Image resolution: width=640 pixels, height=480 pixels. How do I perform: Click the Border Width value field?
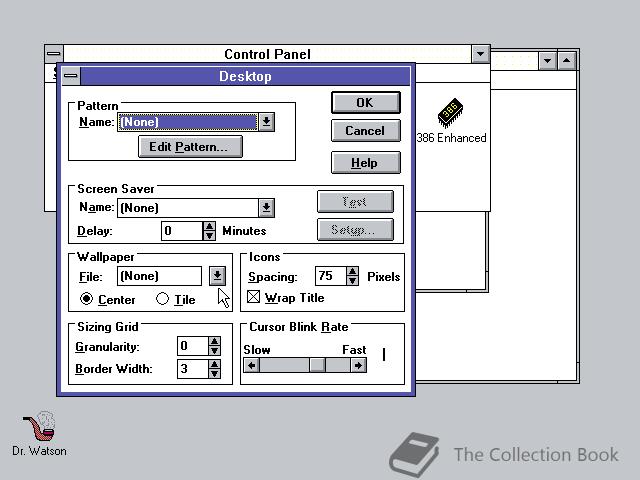(193, 369)
